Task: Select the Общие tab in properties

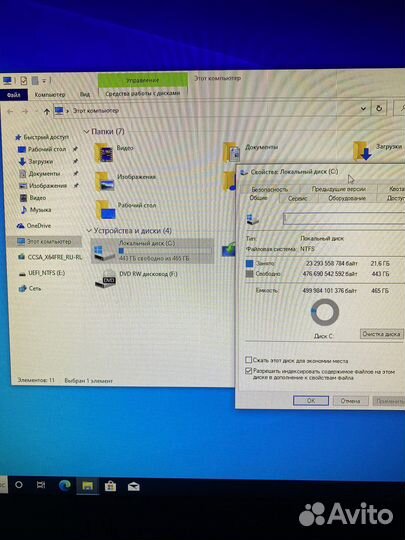Action: 258,198
